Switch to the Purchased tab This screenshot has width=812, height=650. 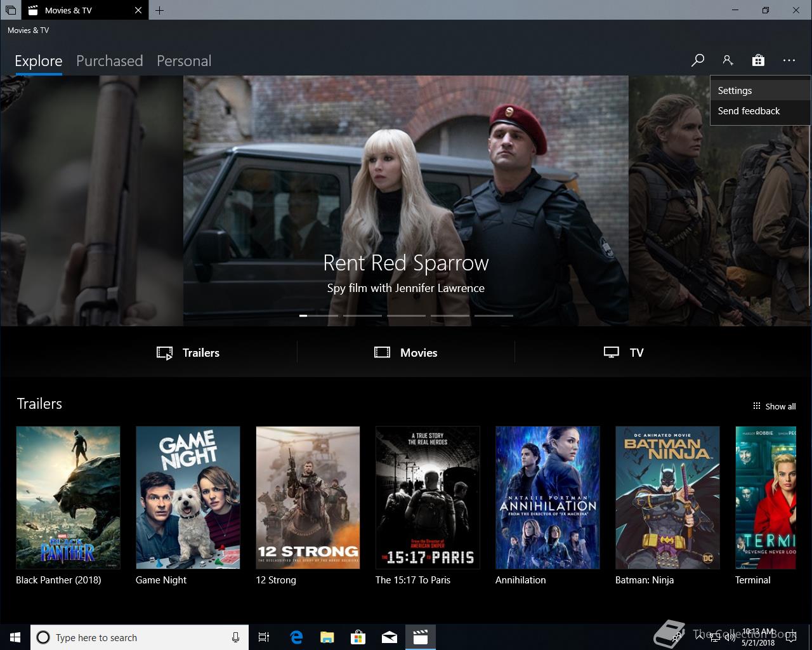(110, 61)
